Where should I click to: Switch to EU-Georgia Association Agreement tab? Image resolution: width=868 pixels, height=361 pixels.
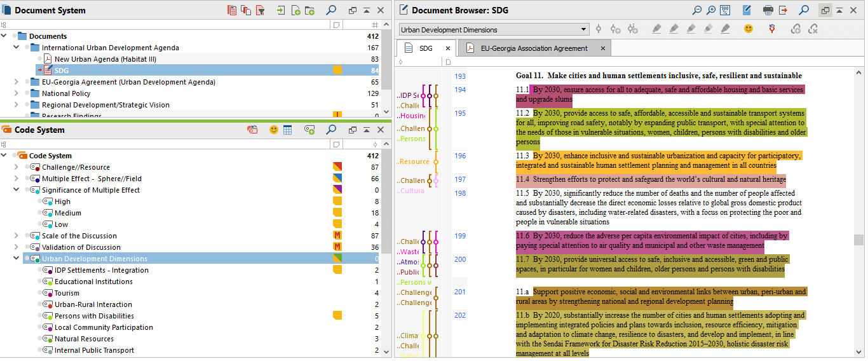click(534, 48)
